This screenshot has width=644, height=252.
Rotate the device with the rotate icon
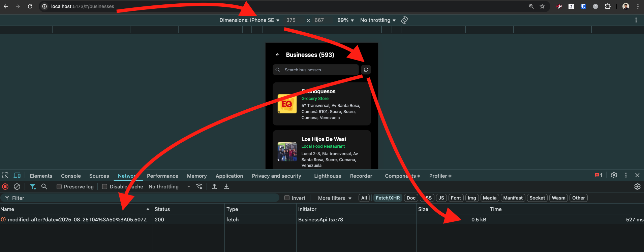(x=404, y=20)
